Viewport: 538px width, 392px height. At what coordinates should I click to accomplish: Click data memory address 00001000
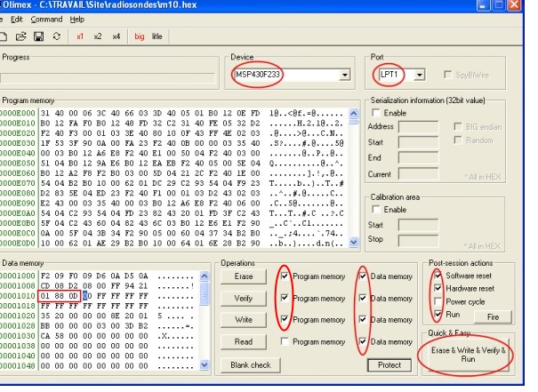18,276
